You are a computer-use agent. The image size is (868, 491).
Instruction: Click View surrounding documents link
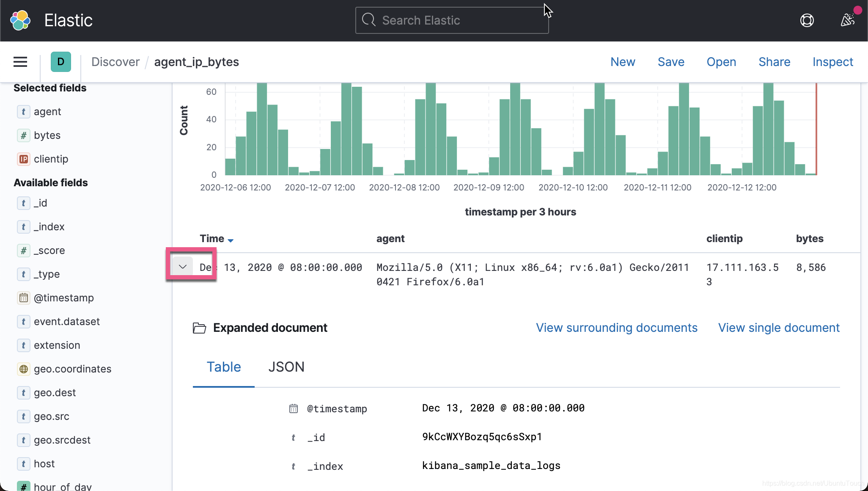coord(616,328)
